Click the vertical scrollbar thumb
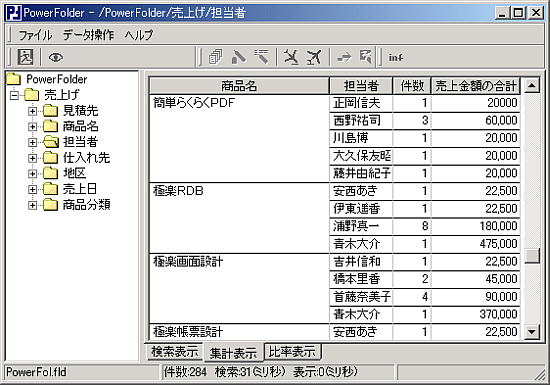This screenshot has height=385, width=550. [532, 256]
